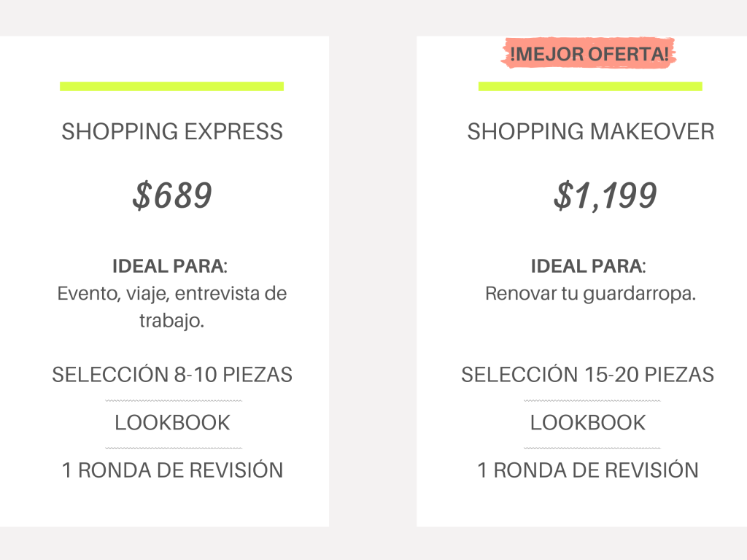The height and width of the screenshot is (560, 747).
Task: Click the green bar above Shopping Makeover
Action: tap(590, 87)
